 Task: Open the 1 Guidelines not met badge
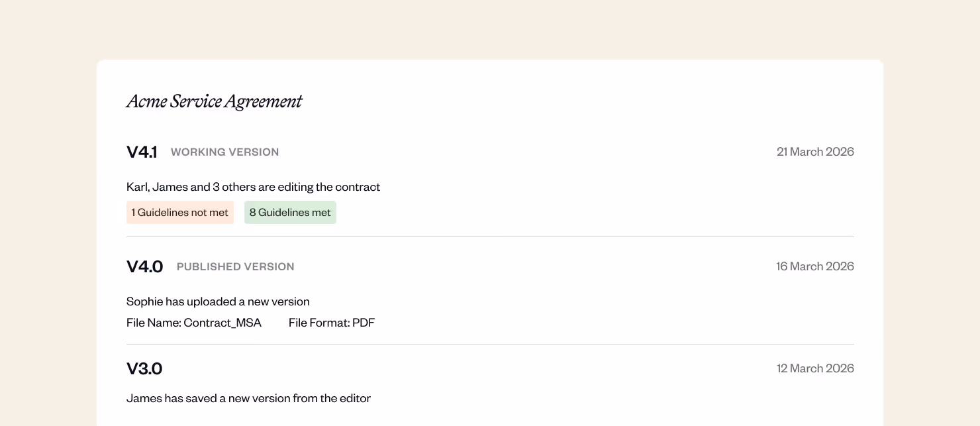180,213
